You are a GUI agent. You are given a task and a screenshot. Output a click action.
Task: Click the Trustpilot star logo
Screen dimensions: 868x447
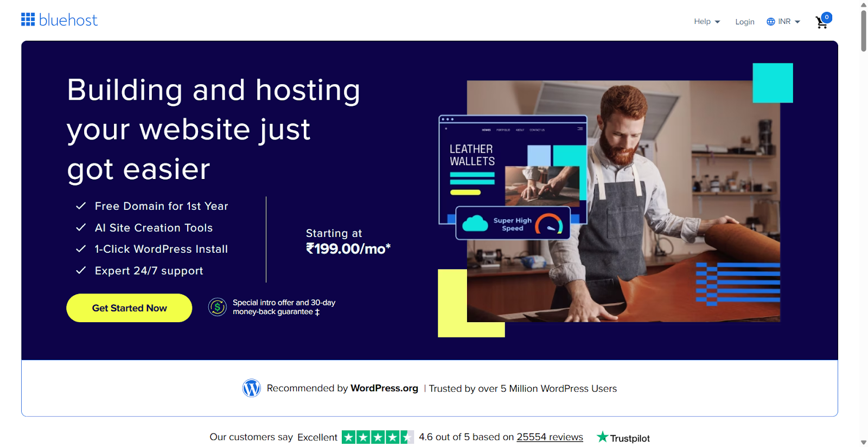pos(602,437)
